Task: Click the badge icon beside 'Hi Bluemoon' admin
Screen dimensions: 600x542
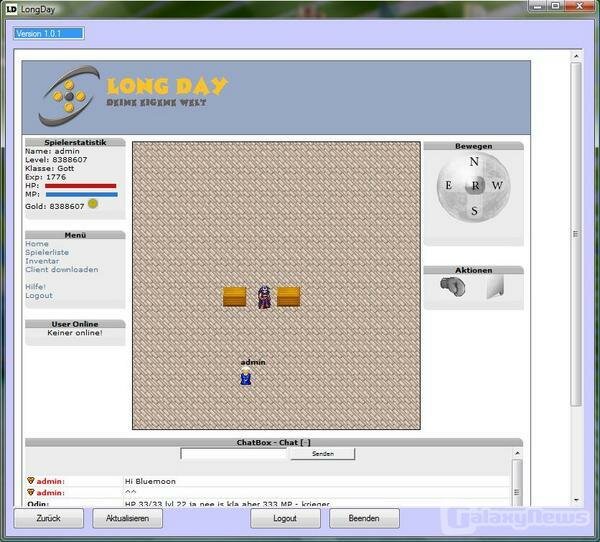Action: click(31, 480)
